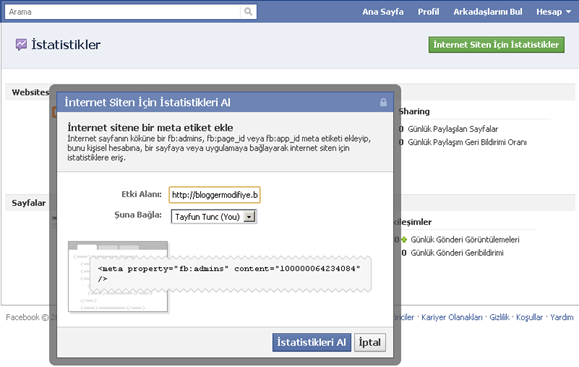Go to Profil in the top bar
This screenshot has height=367, width=579.
(428, 12)
